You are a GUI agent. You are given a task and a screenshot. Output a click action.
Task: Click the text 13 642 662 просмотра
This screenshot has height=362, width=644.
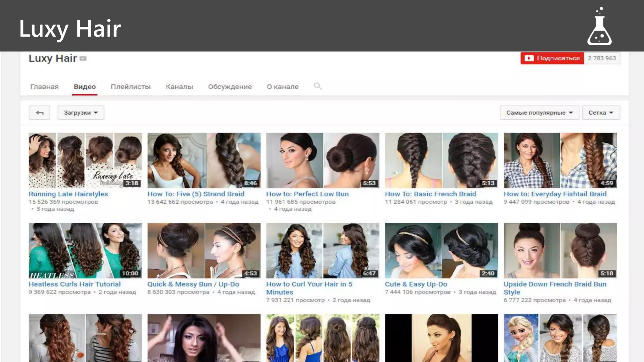pos(180,202)
